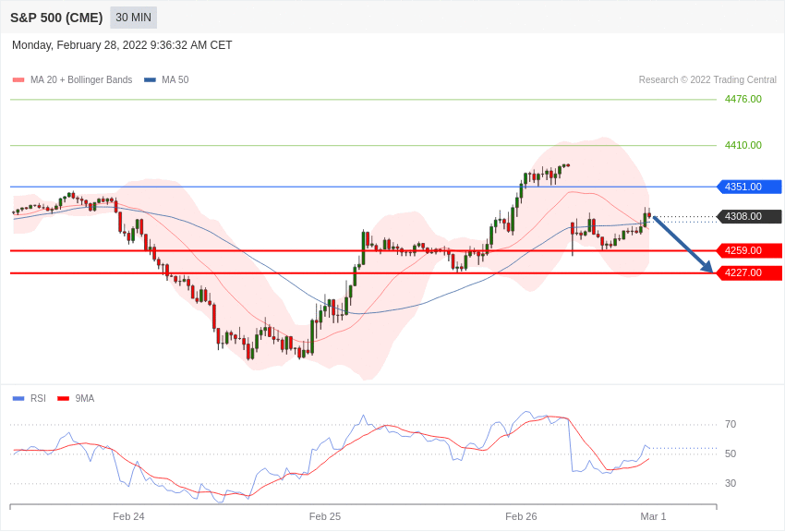Click the pink MA 20 + Bollinger Bands legend swatch

(x=18, y=80)
